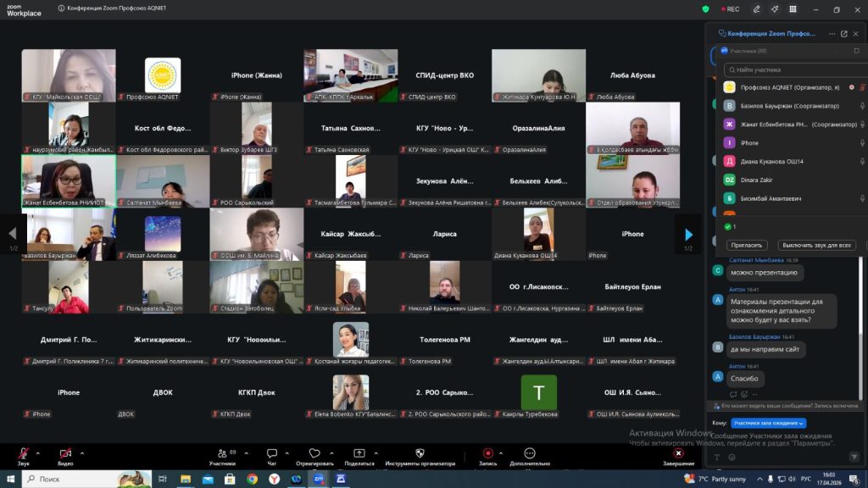Open Инструменты организатора shield icon
Image resolution: width=868 pixels, height=488 pixels.
pyautogui.click(x=420, y=454)
